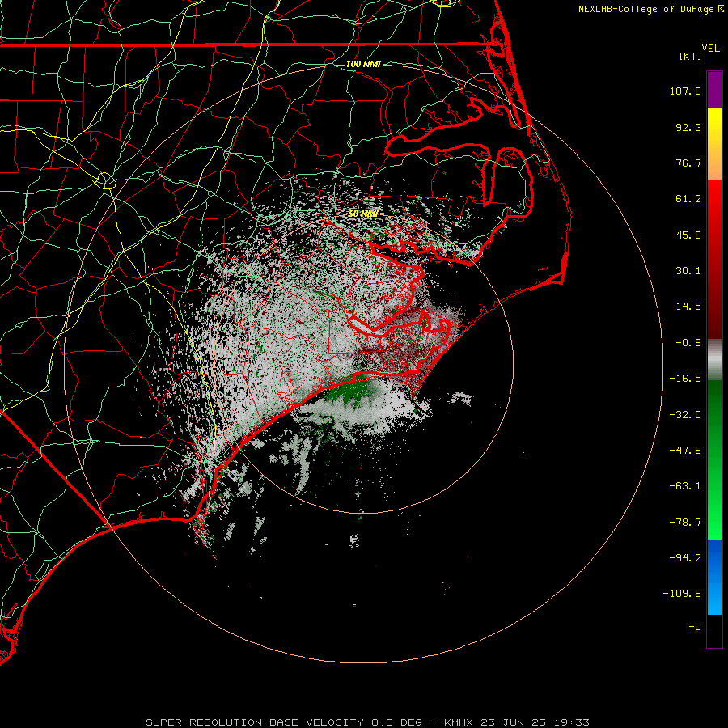Click the -32.0 legend value
Screen dimensions: 728x728
(685, 415)
